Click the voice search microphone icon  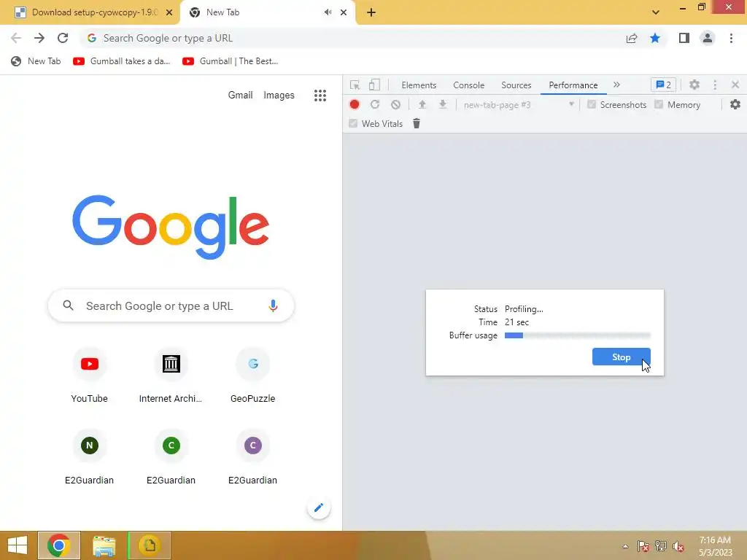click(273, 306)
